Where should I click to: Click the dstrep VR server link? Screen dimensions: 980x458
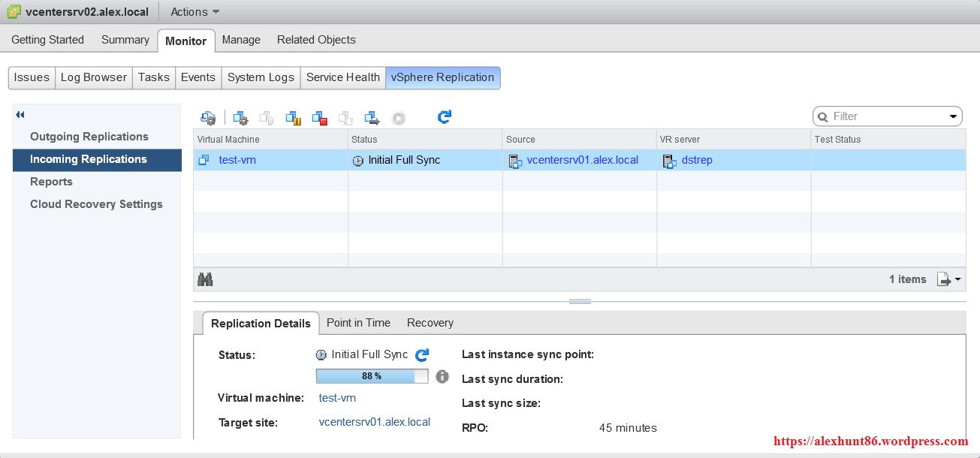(x=697, y=160)
